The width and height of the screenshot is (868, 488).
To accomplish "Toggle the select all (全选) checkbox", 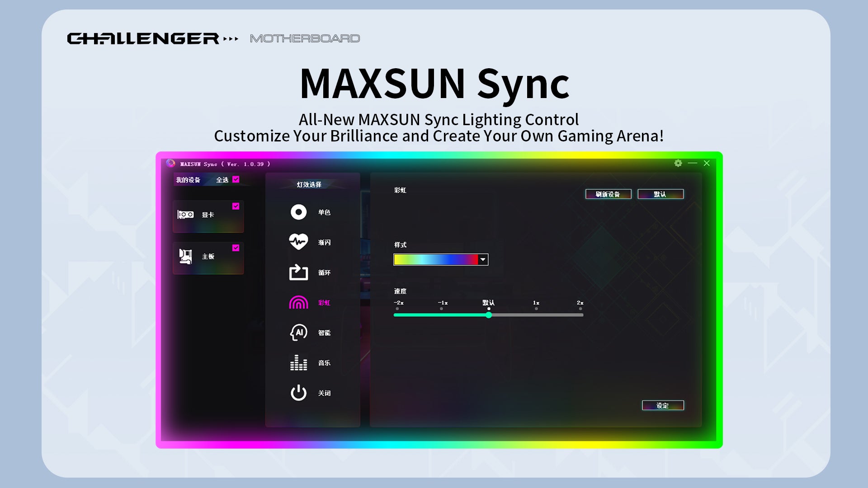I will coord(236,179).
